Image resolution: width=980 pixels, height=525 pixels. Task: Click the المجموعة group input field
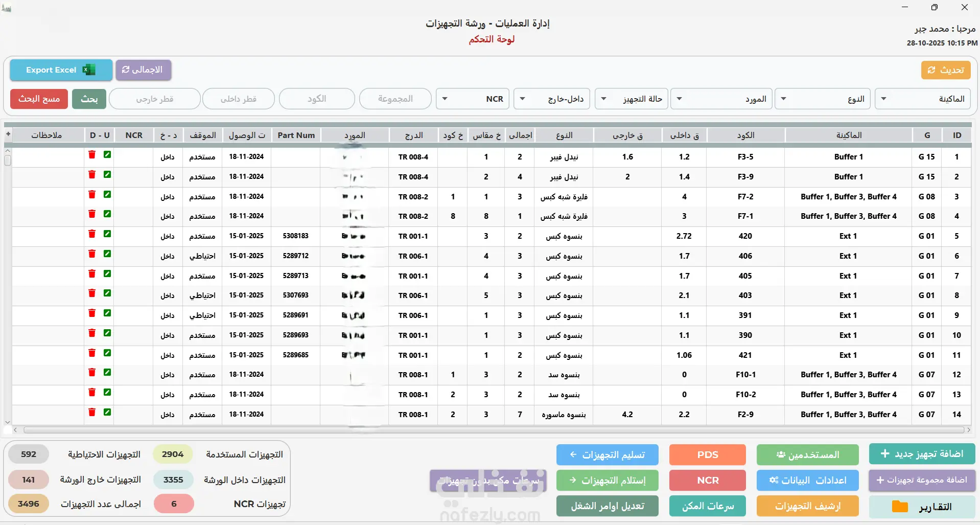click(395, 99)
